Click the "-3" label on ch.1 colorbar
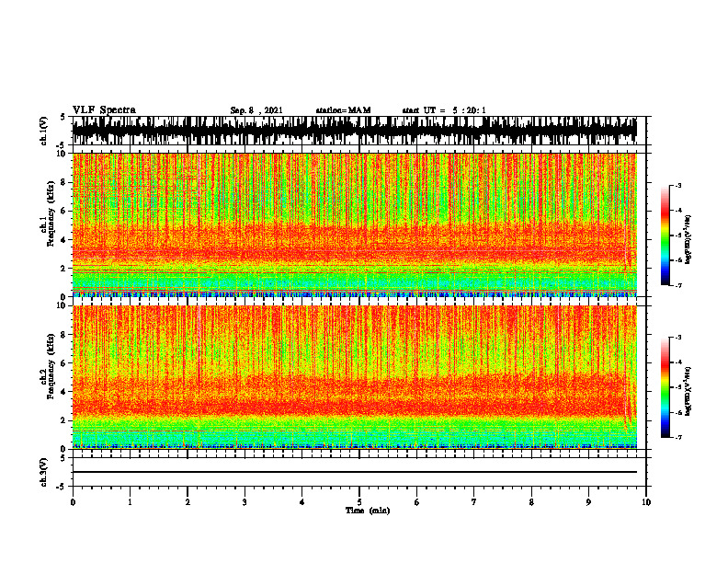The width and height of the screenshot is (728, 563). 677,185
